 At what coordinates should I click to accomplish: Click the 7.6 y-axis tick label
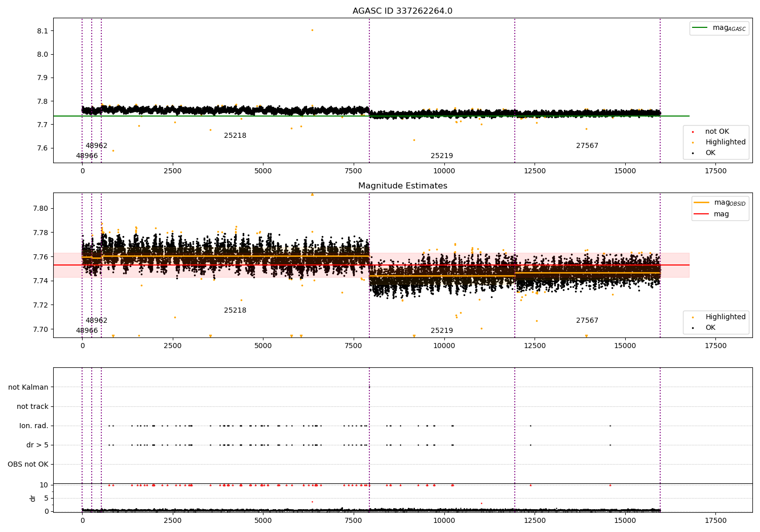pos(43,148)
